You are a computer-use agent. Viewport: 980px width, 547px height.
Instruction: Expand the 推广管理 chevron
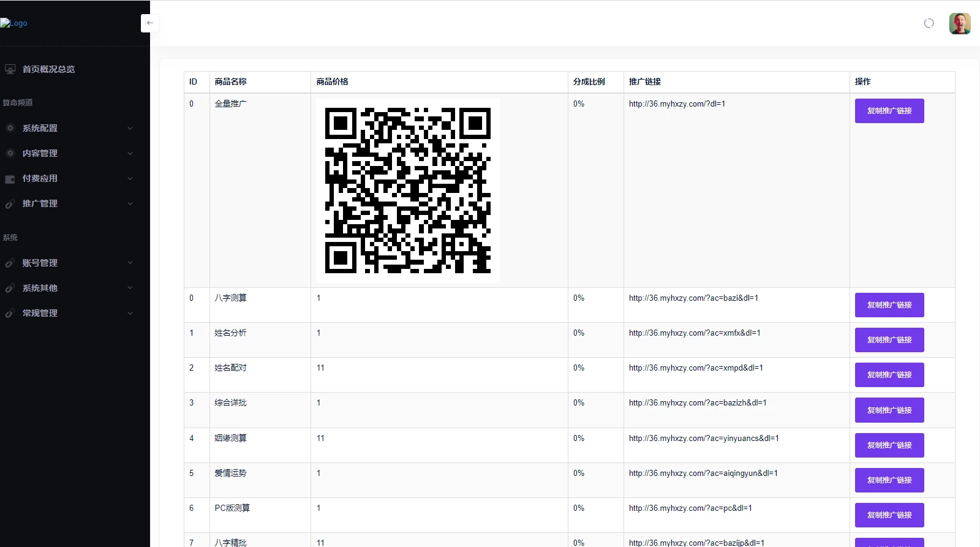(x=130, y=203)
